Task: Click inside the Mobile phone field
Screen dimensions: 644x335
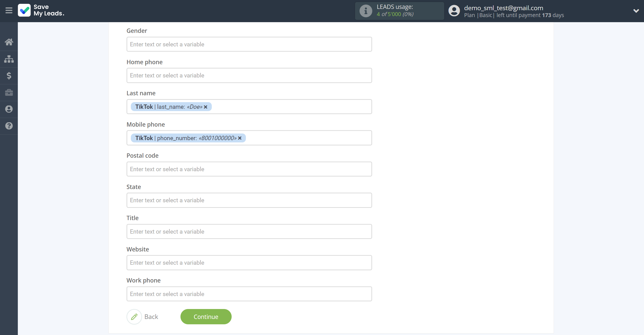Action: pos(249,138)
